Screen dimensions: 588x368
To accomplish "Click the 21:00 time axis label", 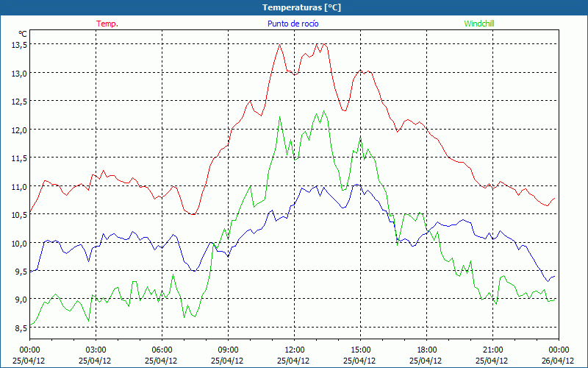I will point(492,350).
